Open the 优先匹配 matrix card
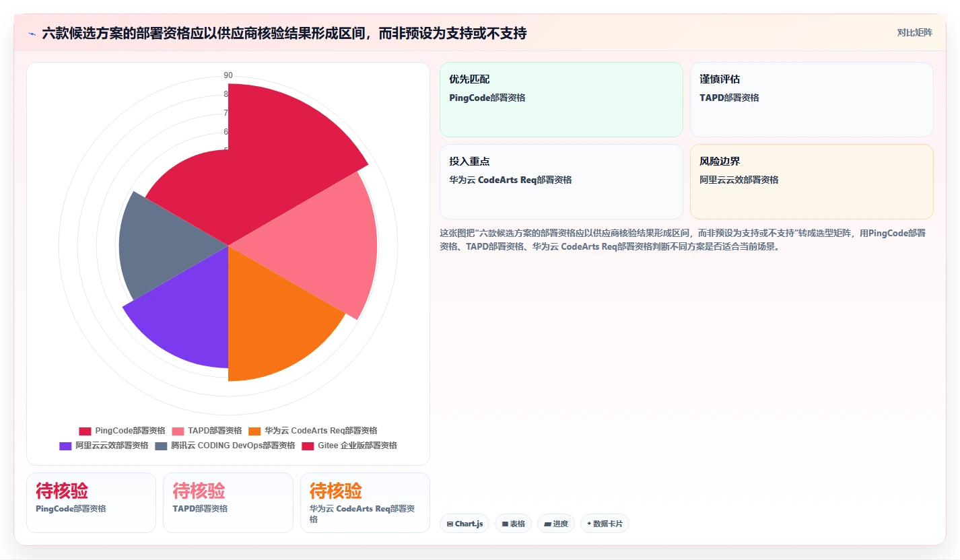The width and height of the screenshot is (960, 560). 561,100
